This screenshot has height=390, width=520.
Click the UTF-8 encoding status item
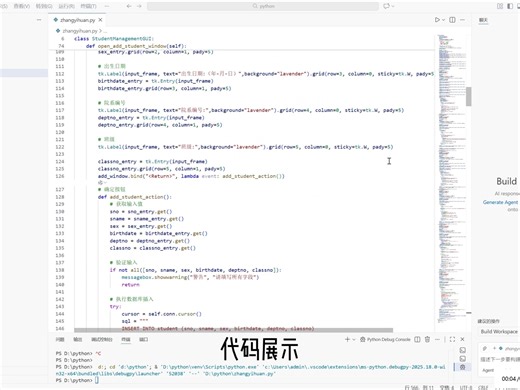[466, 387]
